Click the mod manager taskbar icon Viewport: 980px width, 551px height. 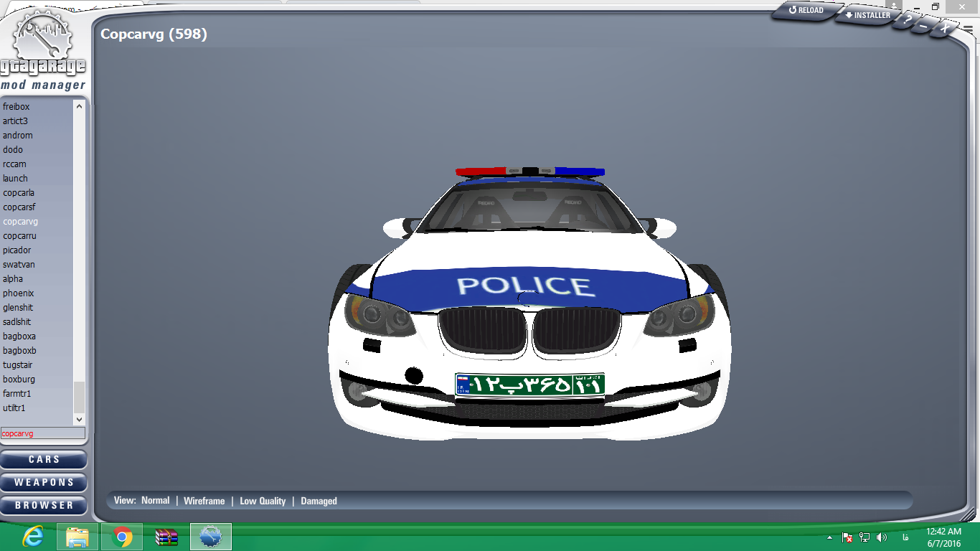pos(211,537)
